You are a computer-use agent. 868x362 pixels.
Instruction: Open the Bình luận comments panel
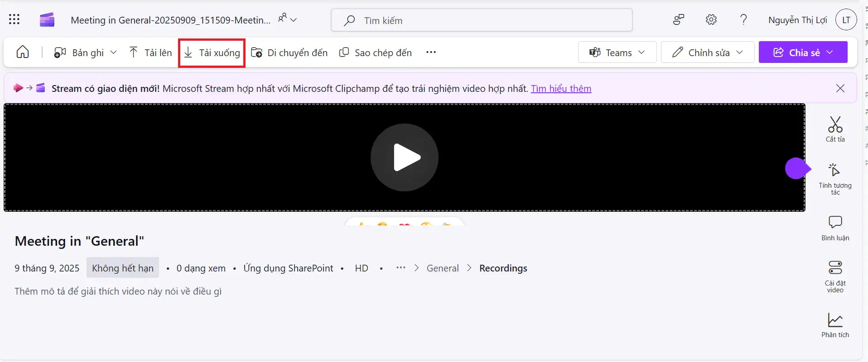[x=835, y=228]
